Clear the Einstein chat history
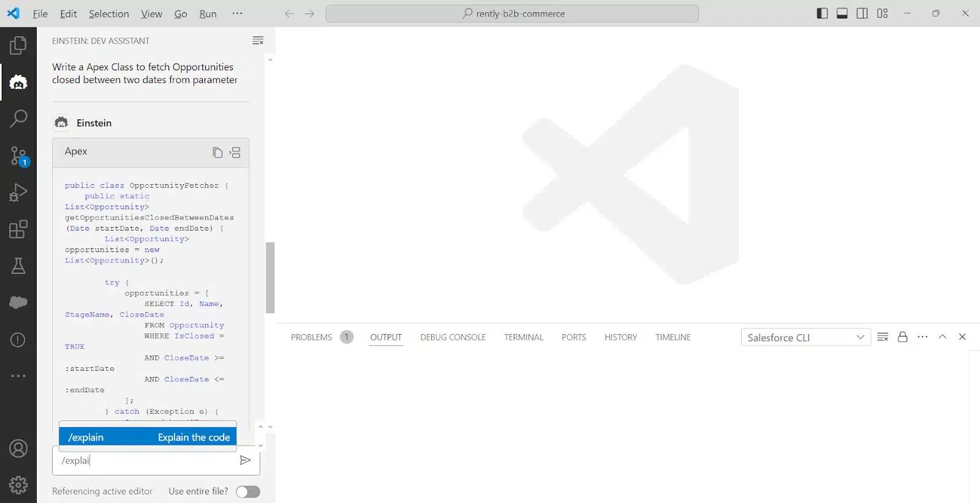Screen dimensions: 980x503 tap(258, 40)
